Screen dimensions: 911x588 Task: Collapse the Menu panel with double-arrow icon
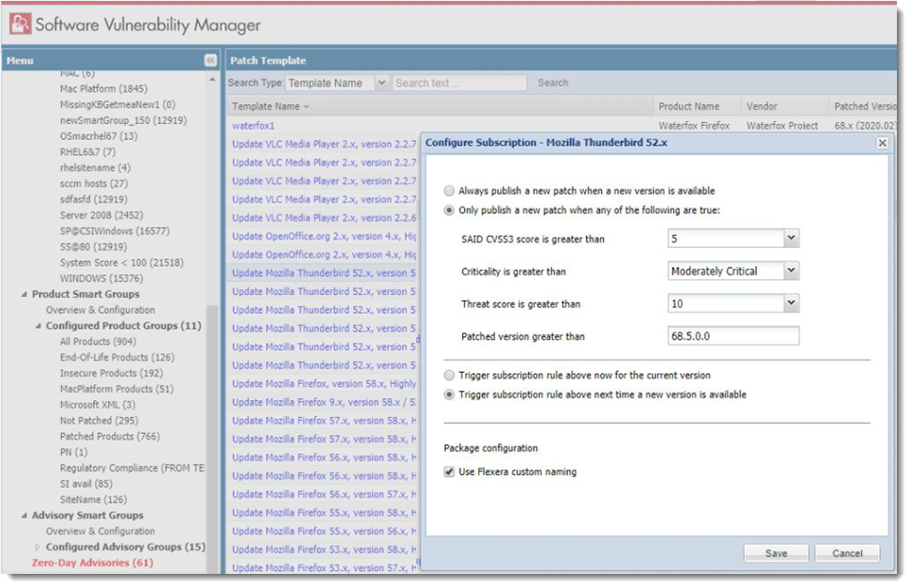tap(210, 60)
